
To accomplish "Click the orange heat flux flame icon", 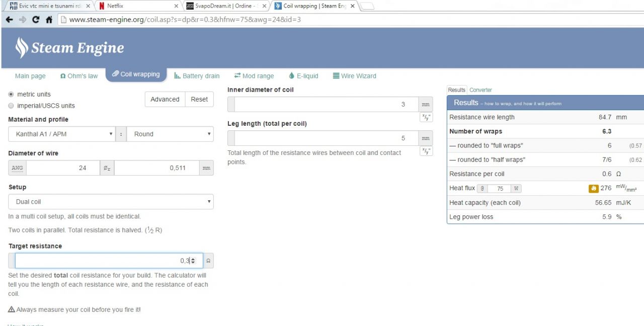I will coord(593,189).
